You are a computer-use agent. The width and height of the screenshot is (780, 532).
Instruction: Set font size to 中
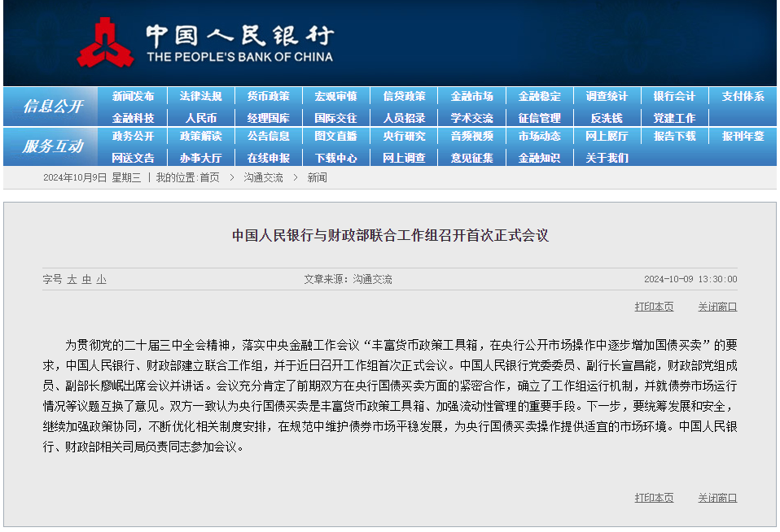[x=86, y=280]
